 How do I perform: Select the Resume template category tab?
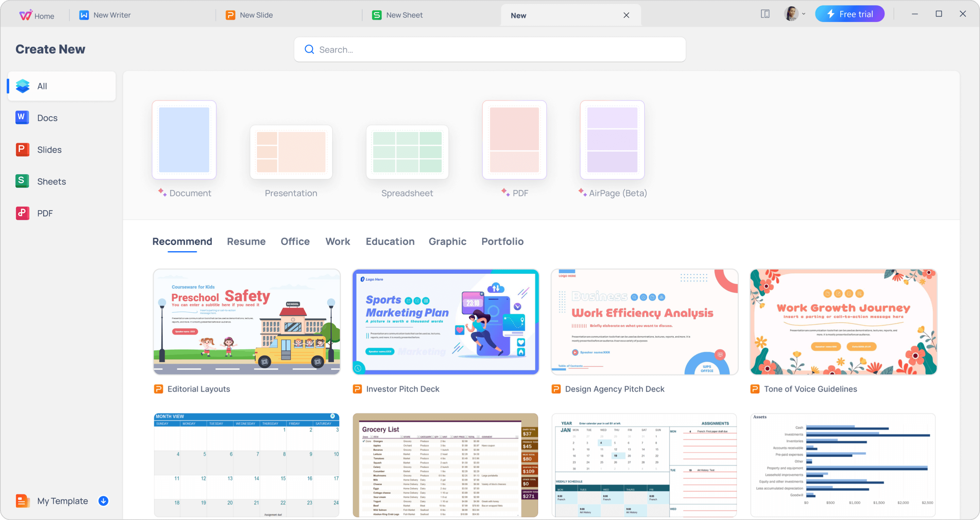246,241
